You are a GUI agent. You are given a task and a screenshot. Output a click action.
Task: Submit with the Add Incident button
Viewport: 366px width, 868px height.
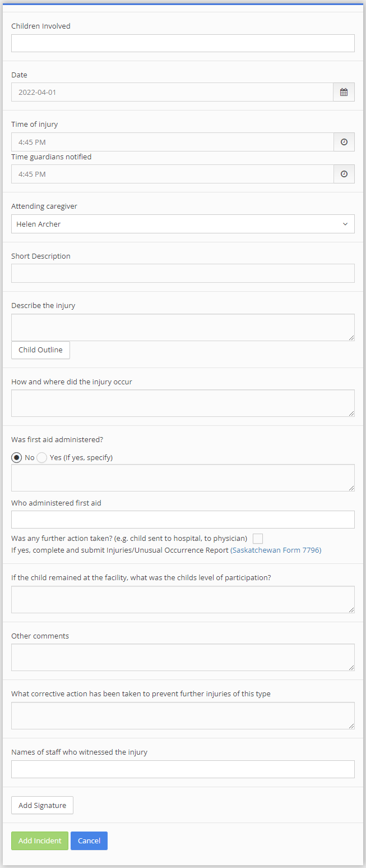[40, 841]
